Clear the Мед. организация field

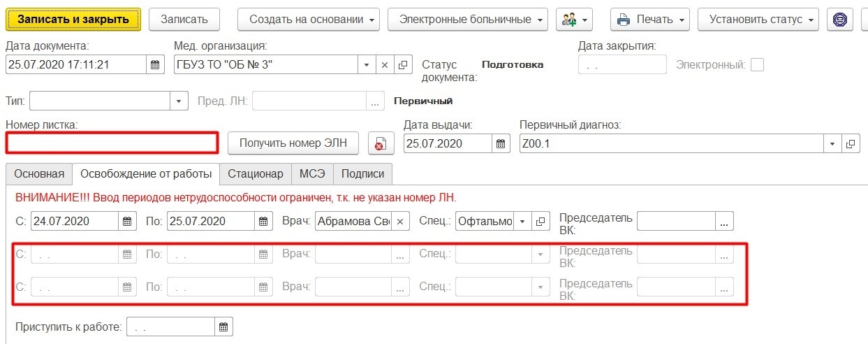[385, 65]
